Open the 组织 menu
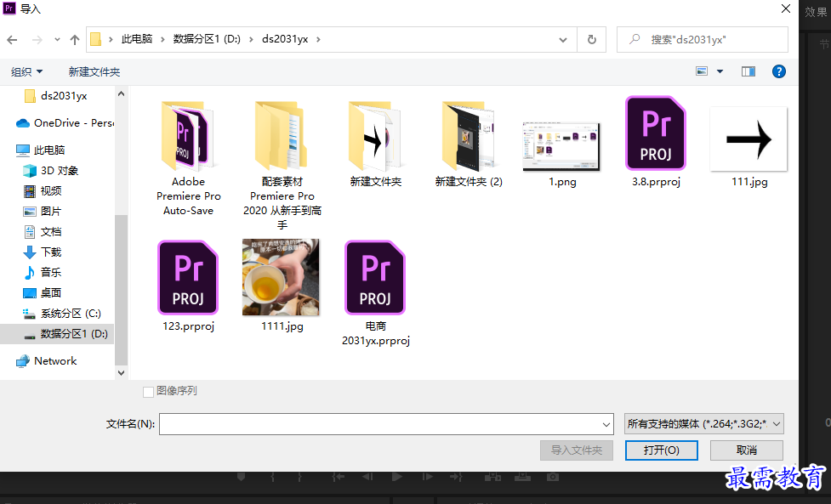Image resolution: width=831 pixels, height=504 pixels. [x=27, y=72]
